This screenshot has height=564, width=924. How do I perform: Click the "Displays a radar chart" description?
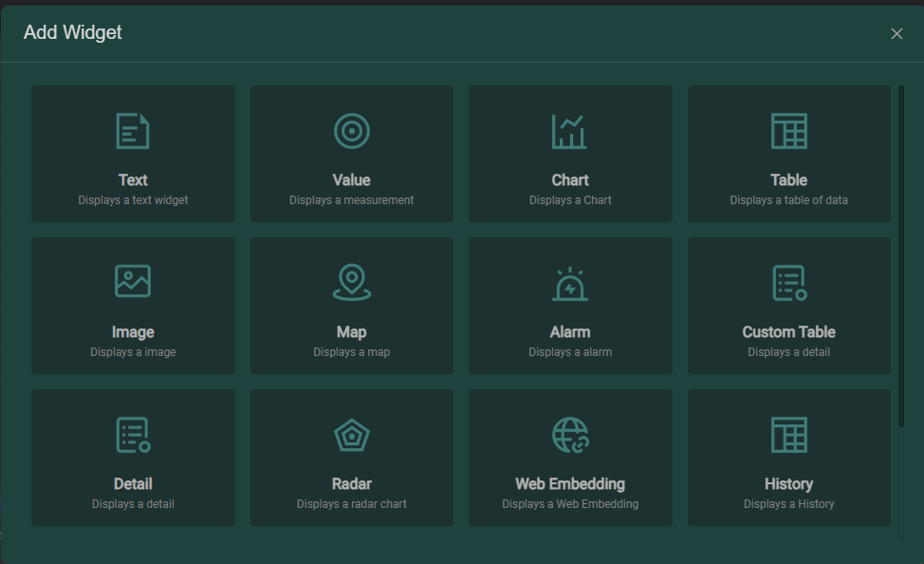352,504
